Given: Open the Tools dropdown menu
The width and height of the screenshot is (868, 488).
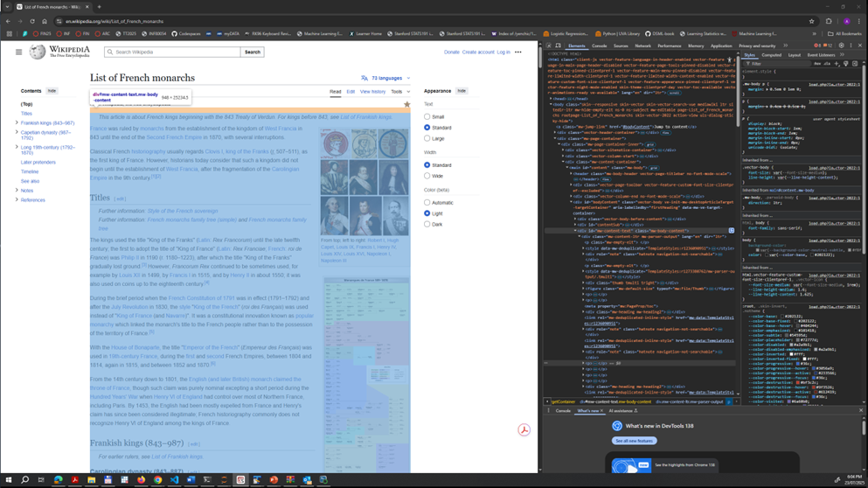Looking at the screenshot, I should coord(399,92).
